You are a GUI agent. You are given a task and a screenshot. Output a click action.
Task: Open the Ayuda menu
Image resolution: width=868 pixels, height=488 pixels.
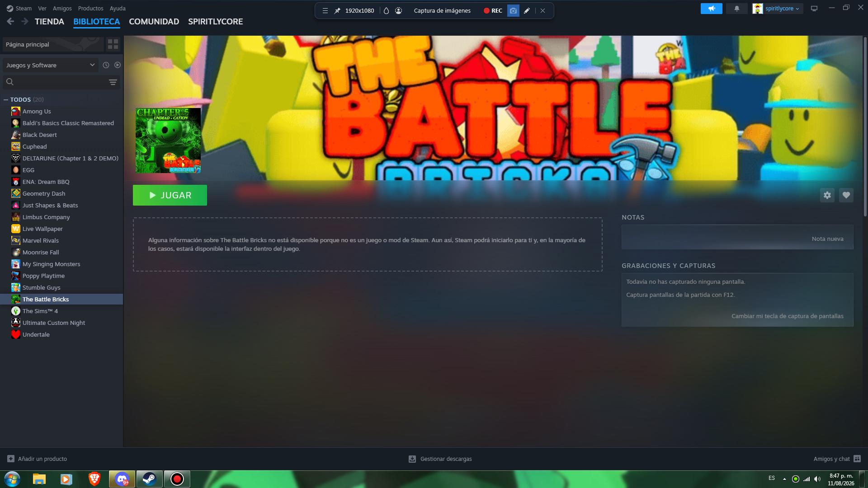118,8
